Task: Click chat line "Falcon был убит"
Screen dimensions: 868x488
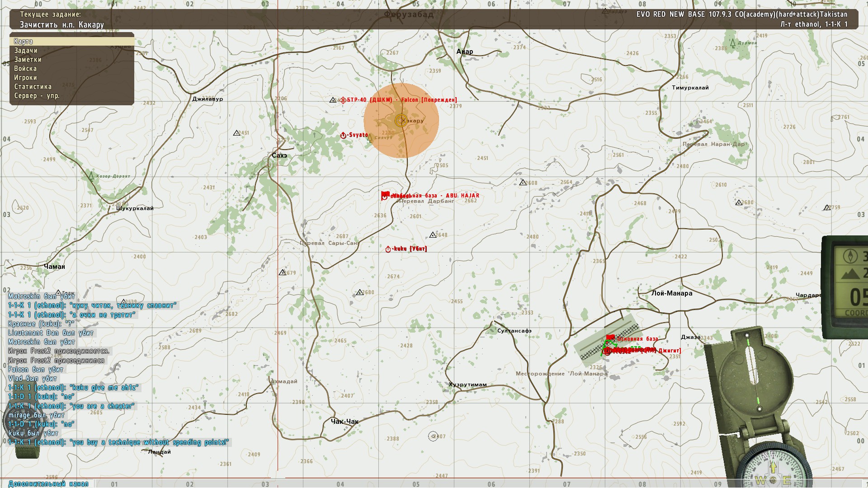Action: (36, 370)
